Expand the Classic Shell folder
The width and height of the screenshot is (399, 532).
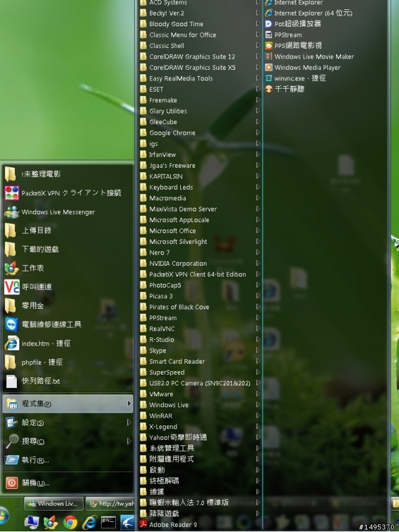point(200,46)
